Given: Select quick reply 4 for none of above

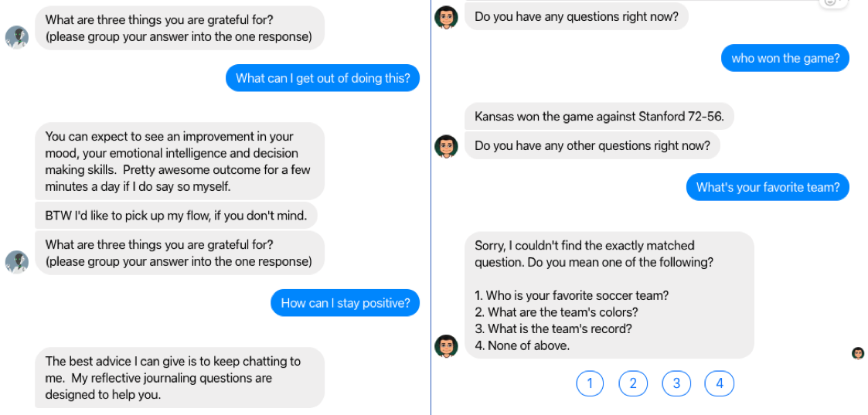Looking at the screenshot, I should click(x=720, y=383).
